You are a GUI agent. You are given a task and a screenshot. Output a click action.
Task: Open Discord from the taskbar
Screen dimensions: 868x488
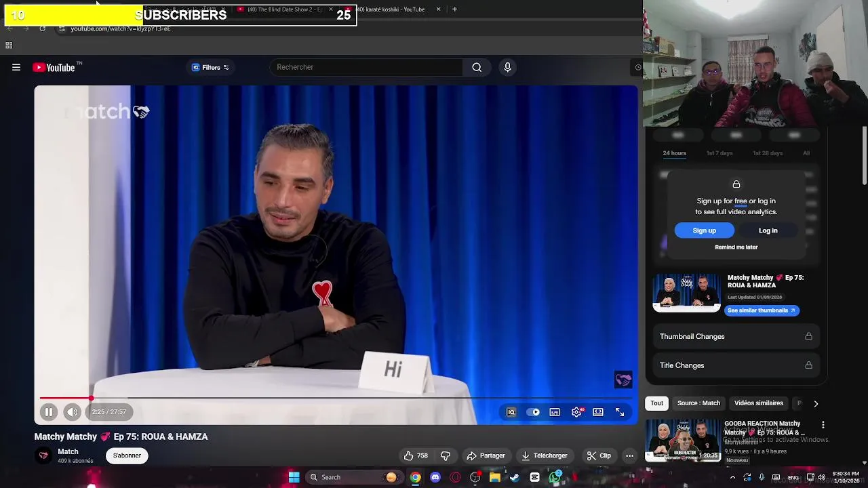pos(435,477)
